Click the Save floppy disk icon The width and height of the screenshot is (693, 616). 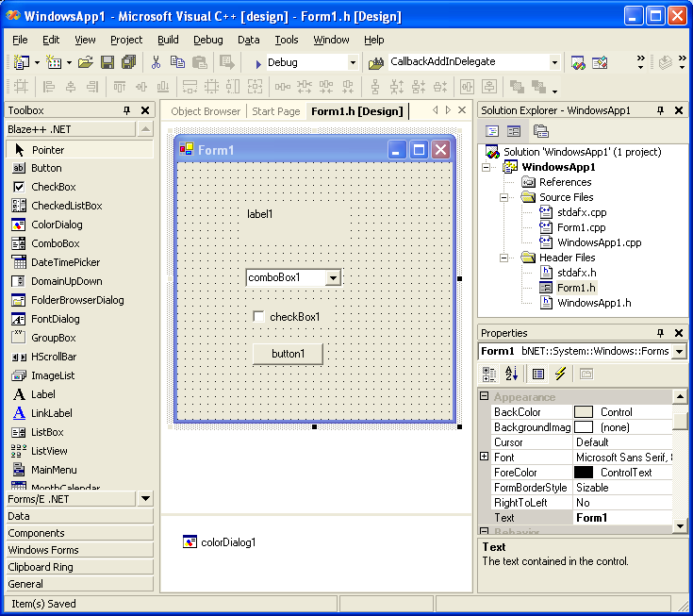pos(107,62)
